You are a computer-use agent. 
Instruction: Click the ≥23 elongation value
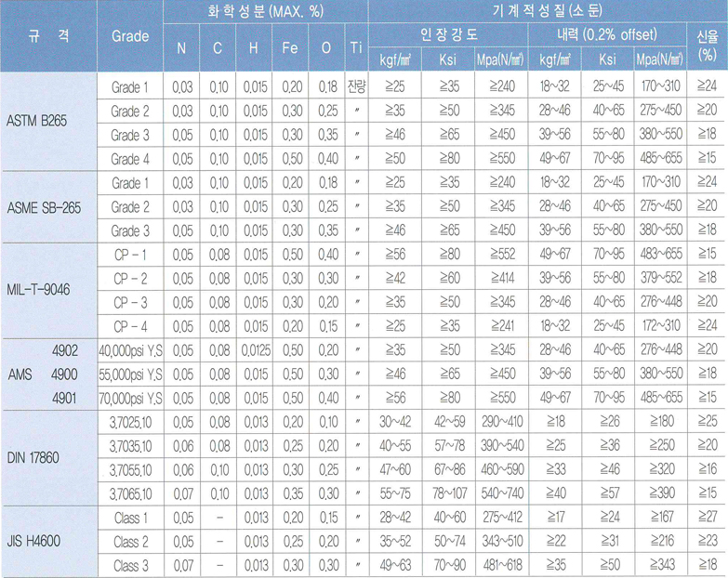(708, 541)
